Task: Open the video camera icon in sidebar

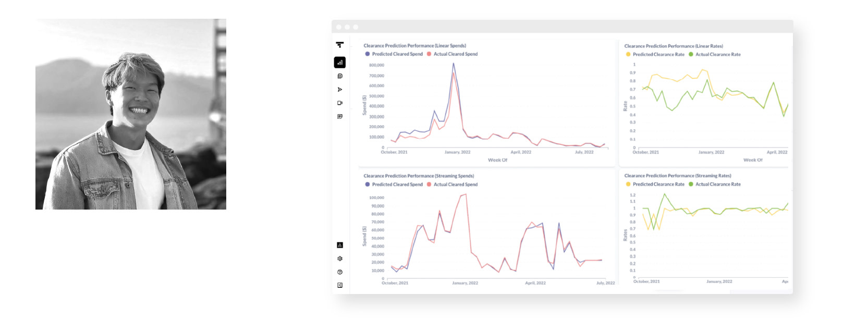Action: 340,103
